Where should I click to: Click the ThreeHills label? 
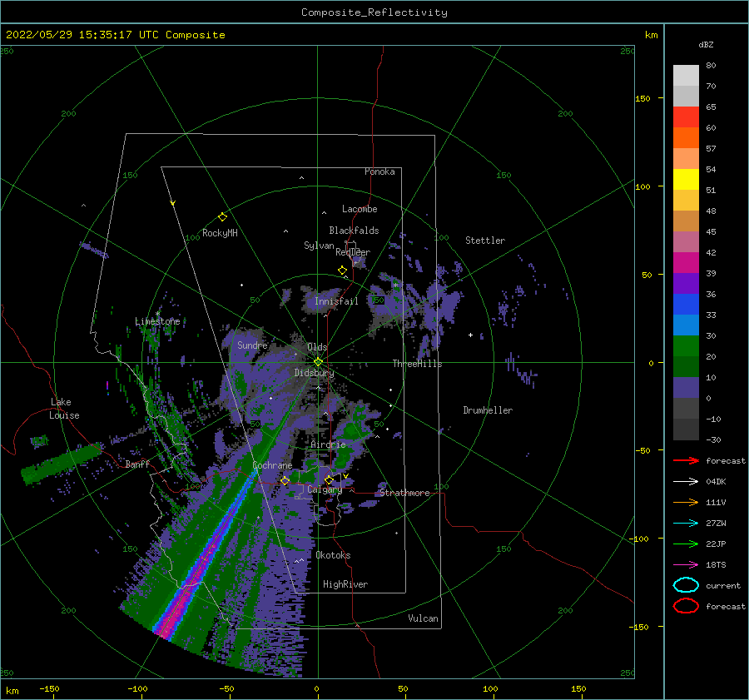point(417,364)
